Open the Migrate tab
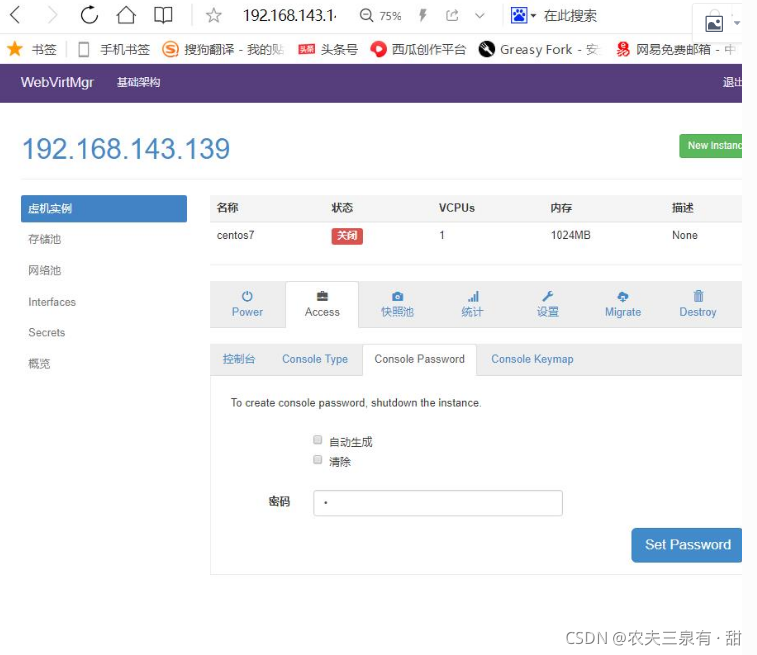 [x=623, y=305]
